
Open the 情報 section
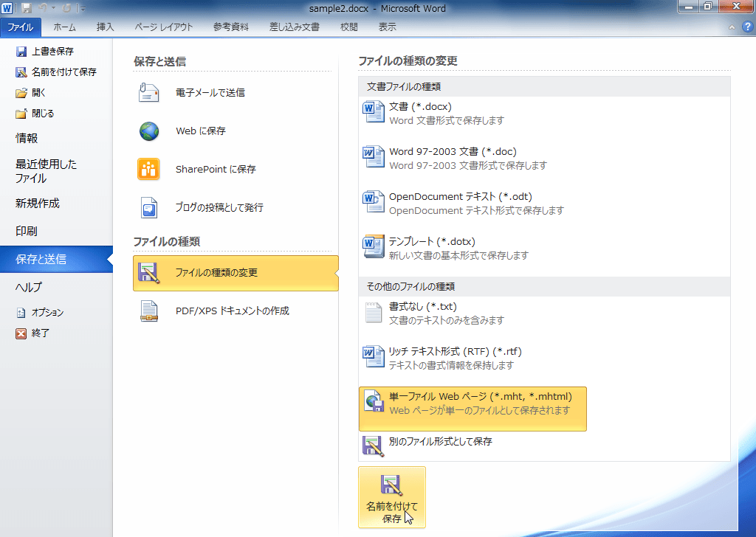click(x=27, y=138)
